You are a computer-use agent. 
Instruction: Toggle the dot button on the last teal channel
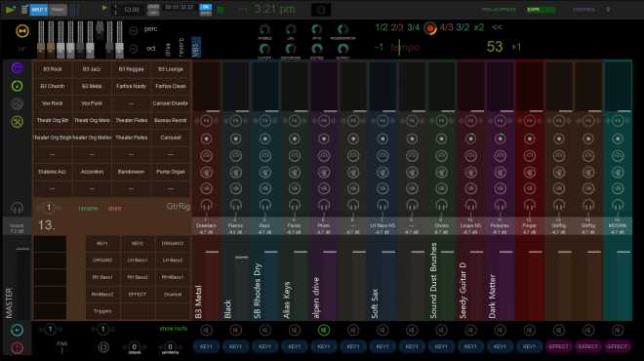tap(618, 139)
